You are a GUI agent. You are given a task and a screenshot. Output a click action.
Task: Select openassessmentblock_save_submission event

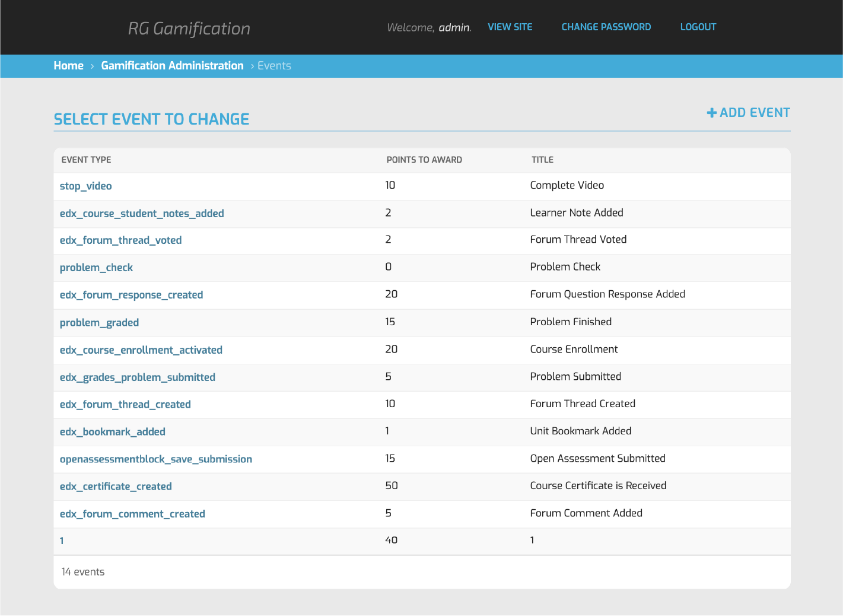click(x=156, y=459)
